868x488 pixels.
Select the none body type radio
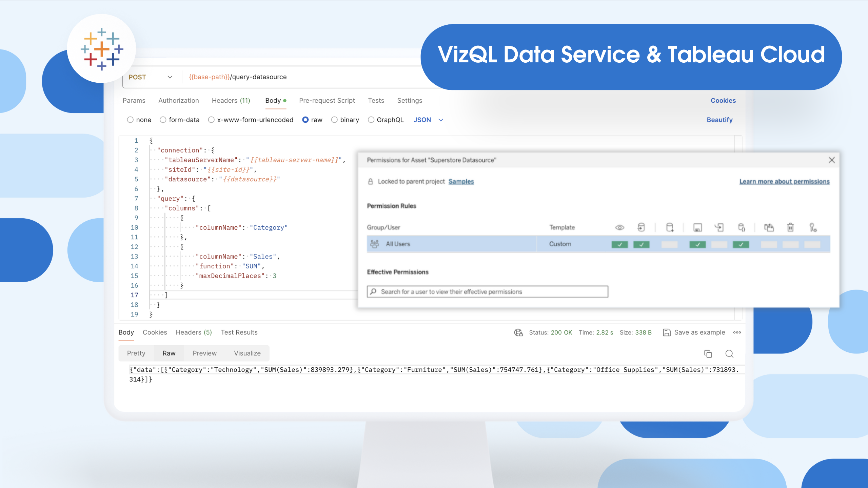(130, 120)
